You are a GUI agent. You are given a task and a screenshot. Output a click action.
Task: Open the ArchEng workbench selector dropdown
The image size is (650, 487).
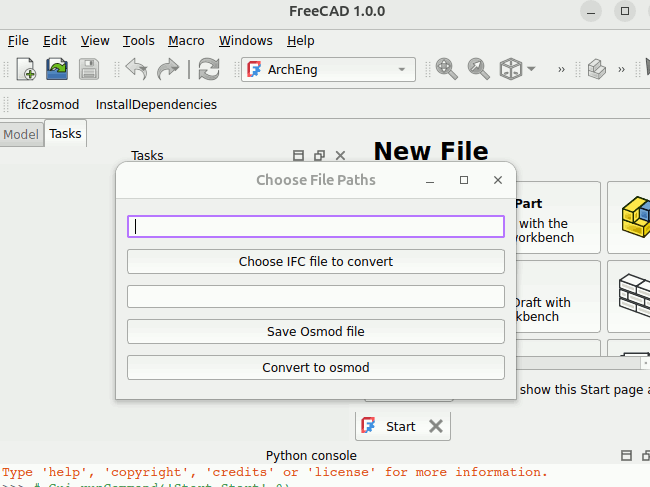pyautogui.click(x=328, y=69)
